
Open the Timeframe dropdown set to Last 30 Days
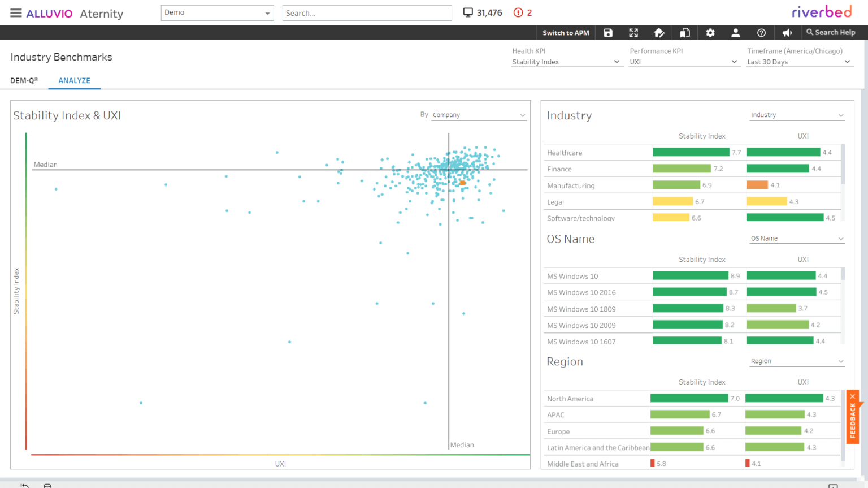[x=799, y=62]
